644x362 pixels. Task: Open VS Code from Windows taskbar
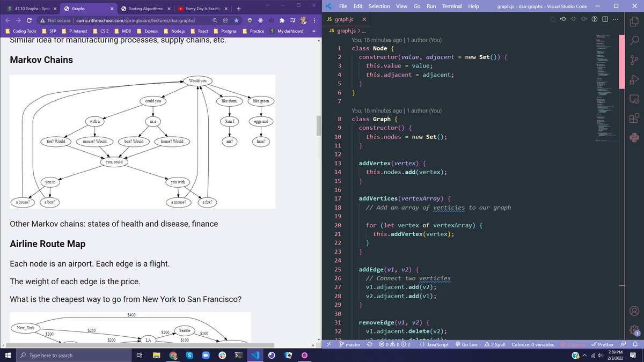255,356
